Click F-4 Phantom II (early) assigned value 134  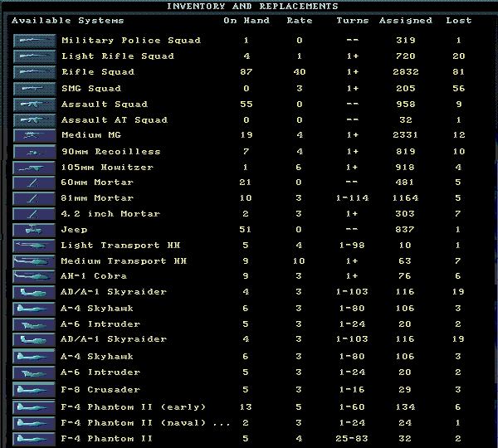coord(405,407)
